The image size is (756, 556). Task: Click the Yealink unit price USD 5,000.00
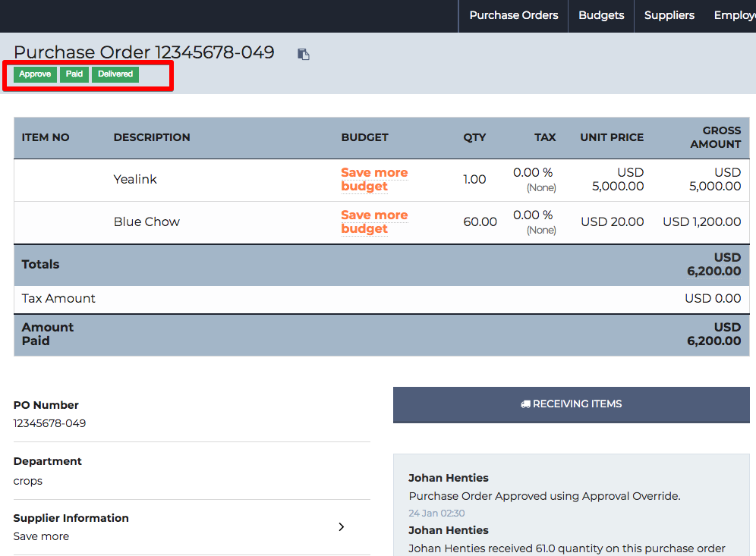pyautogui.click(x=618, y=179)
